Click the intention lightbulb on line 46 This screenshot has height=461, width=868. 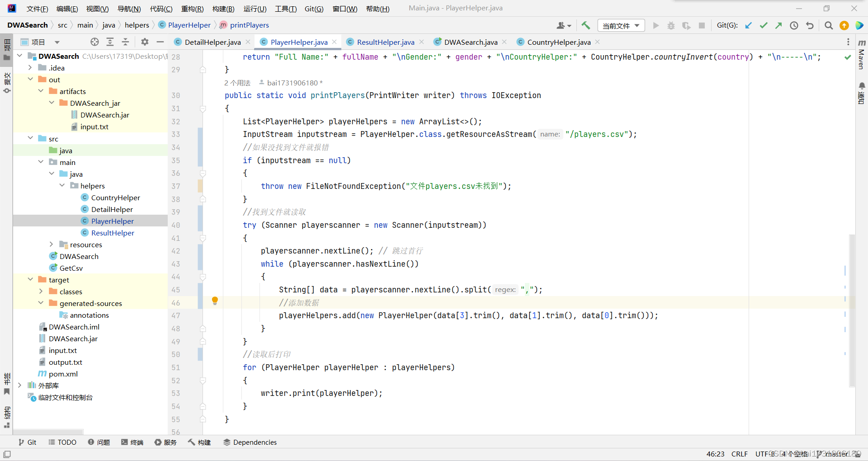[x=215, y=301]
